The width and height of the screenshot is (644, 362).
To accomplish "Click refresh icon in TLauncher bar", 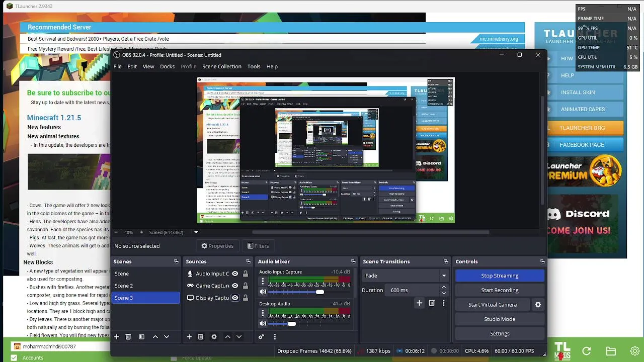I will coord(587,351).
